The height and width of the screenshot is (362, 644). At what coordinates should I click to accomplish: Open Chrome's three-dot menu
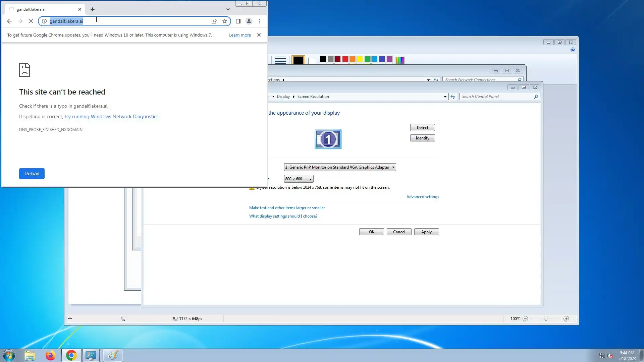coord(260,21)
